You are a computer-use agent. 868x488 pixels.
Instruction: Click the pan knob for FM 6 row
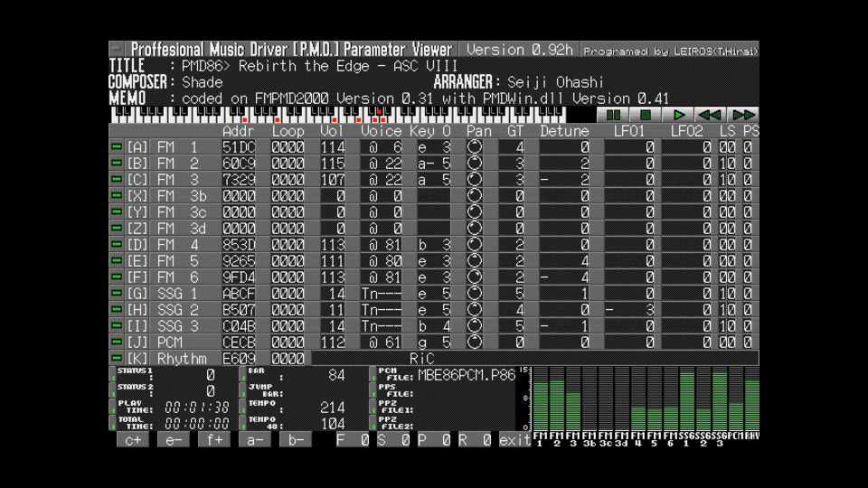pyautogui.click(x=475, y=277)
